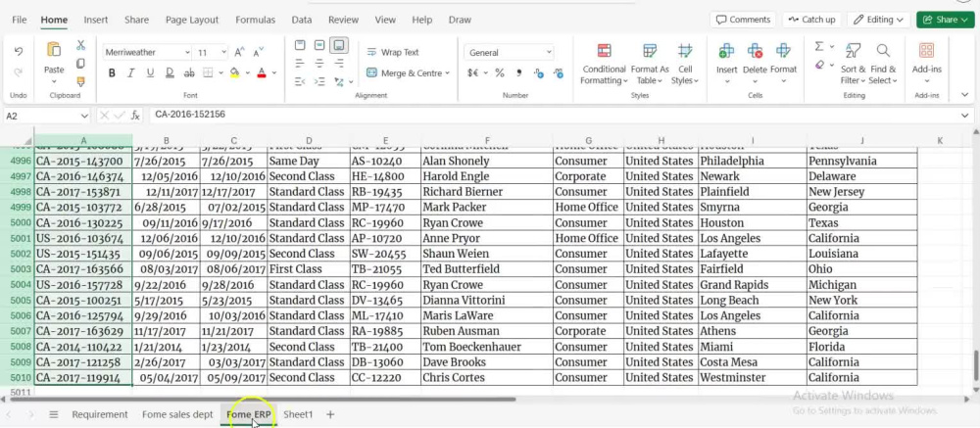Apply comma style format
Viewport: 980px width, 428px height.
coord(518,73)
